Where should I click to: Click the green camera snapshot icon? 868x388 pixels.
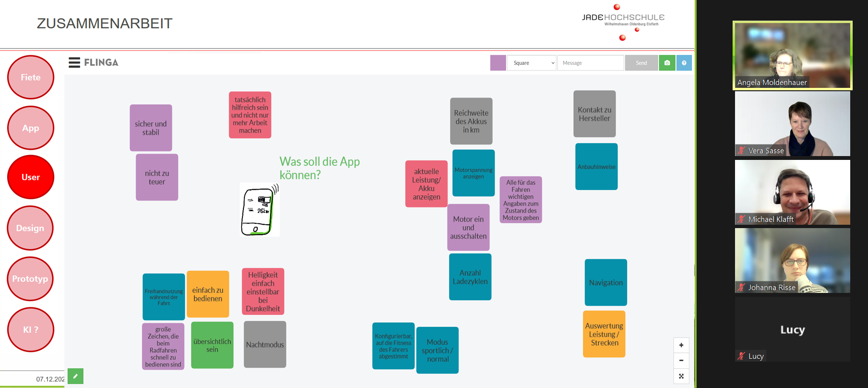pyautogui.click(x=667, y=63)
